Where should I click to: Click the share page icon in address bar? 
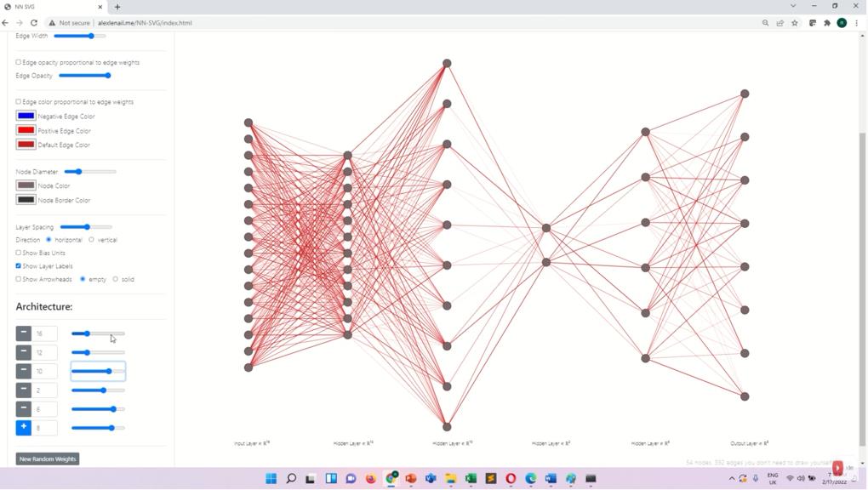(779, 23)
